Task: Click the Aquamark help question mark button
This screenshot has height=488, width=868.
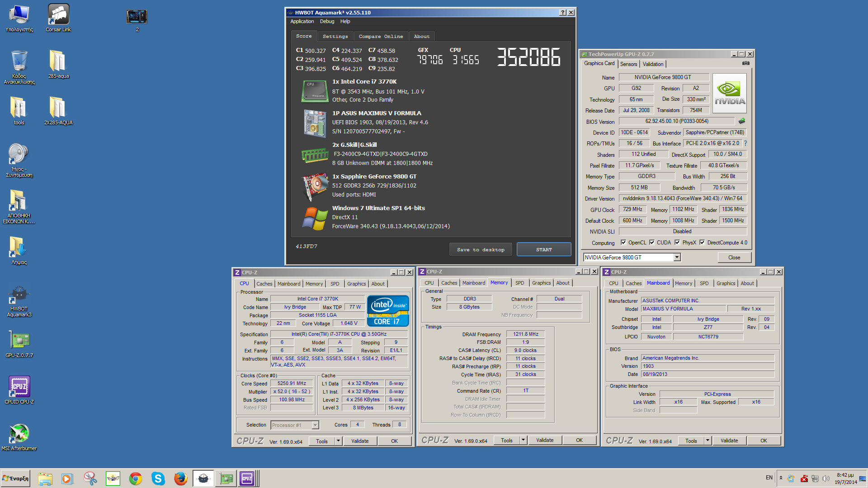Action: pyautogui.click(x=563, y=13)
